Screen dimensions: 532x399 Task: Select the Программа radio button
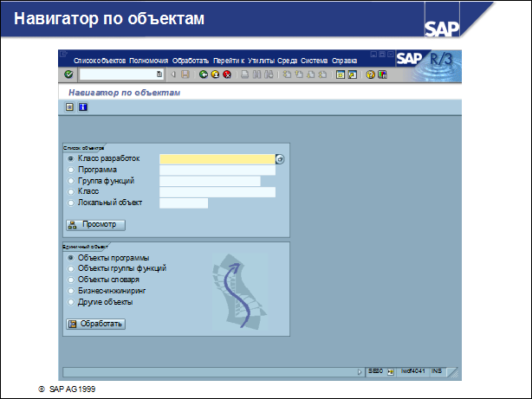pyautogui.click(x=70, y=170)
